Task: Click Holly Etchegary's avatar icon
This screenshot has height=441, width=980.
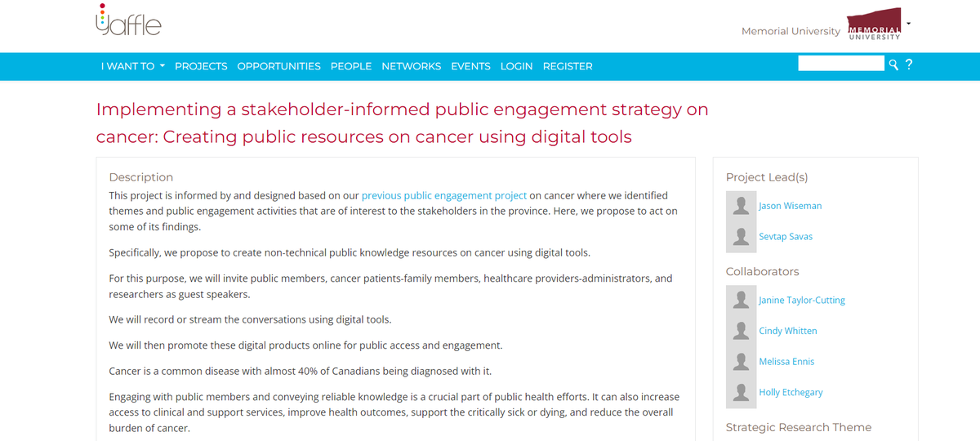Action: click(742, 392)
